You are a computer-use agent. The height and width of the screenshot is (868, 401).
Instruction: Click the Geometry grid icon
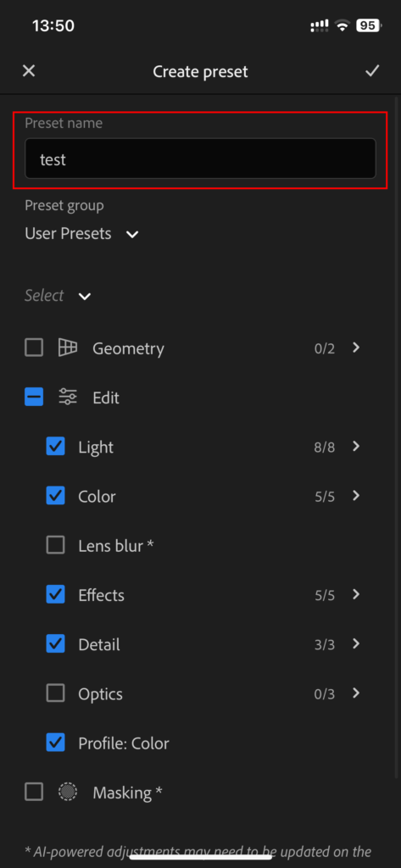(68, 348)
